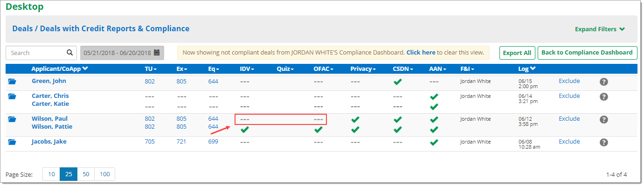The image size is (644, 186).
Task: Click help question mark for Green, John row
Action: click(x=603, y=82)
